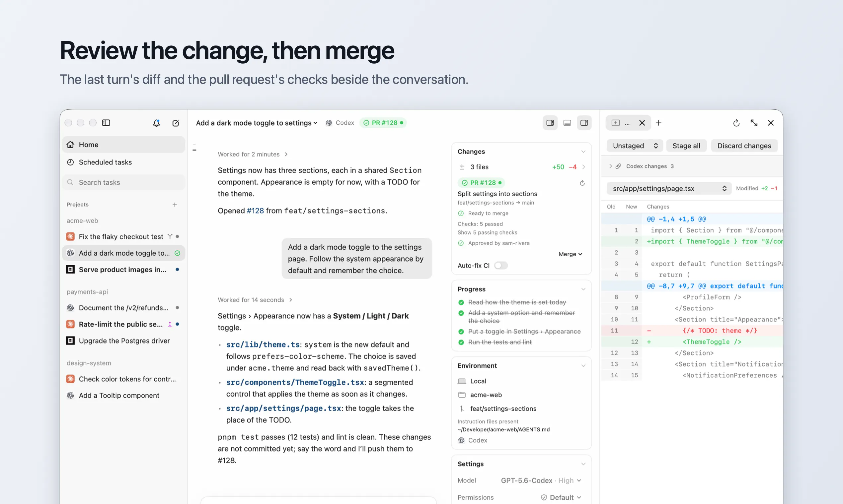This screenshot has height=504, width=843.
Task: Toggle the bottom panel layout button
Action: coord(567,123)
